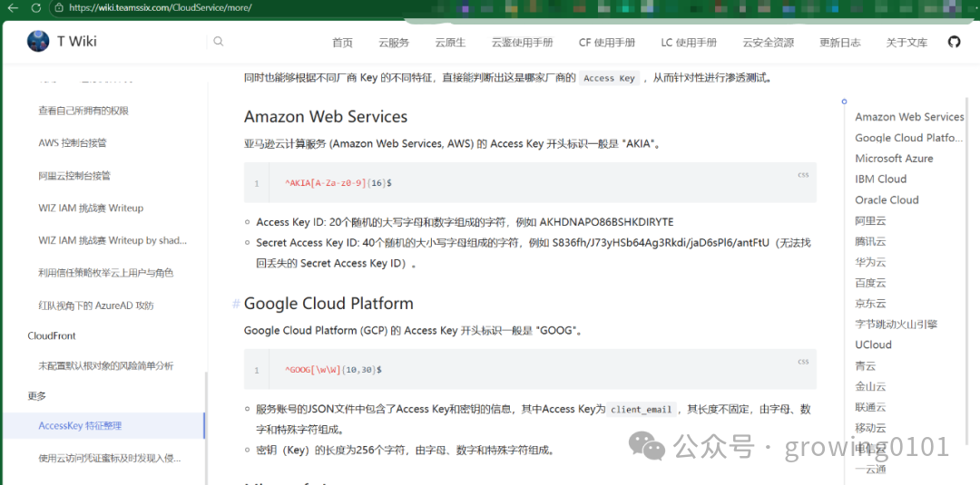980x485 pixels.
Task: Select the CloudFront sidebar section
Action: [x=52, y=335]
